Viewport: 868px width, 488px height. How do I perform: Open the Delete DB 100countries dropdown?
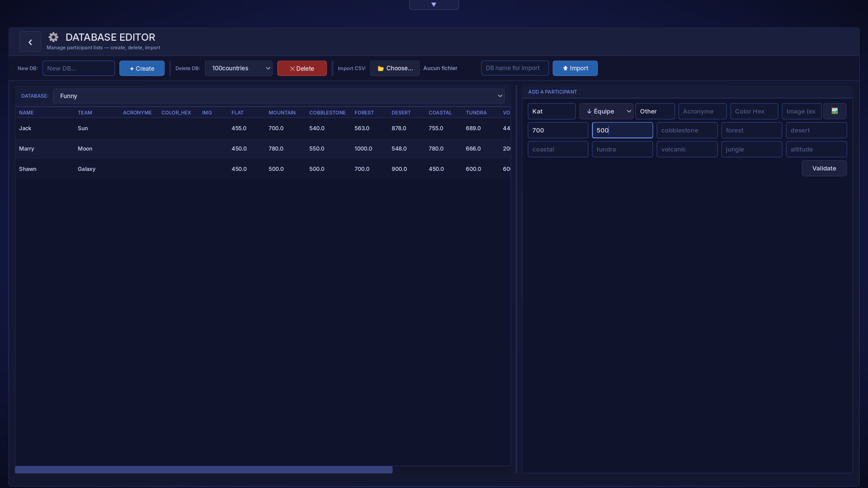point(239,68)
